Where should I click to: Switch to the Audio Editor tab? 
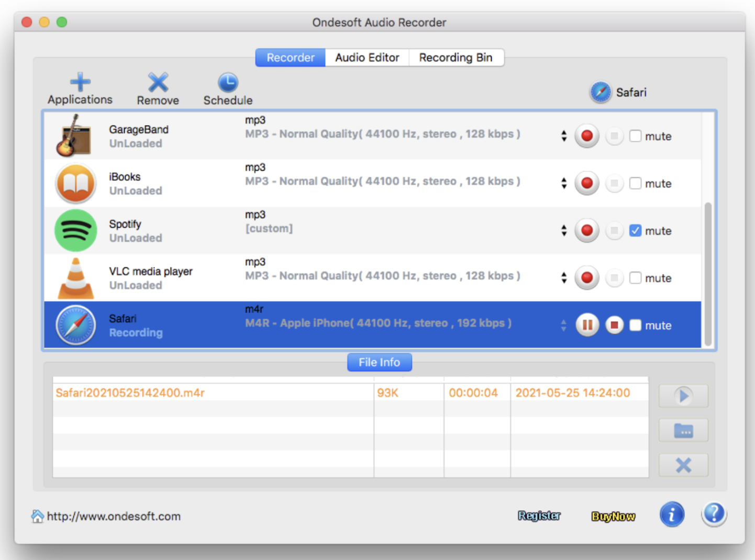(367, 58)
